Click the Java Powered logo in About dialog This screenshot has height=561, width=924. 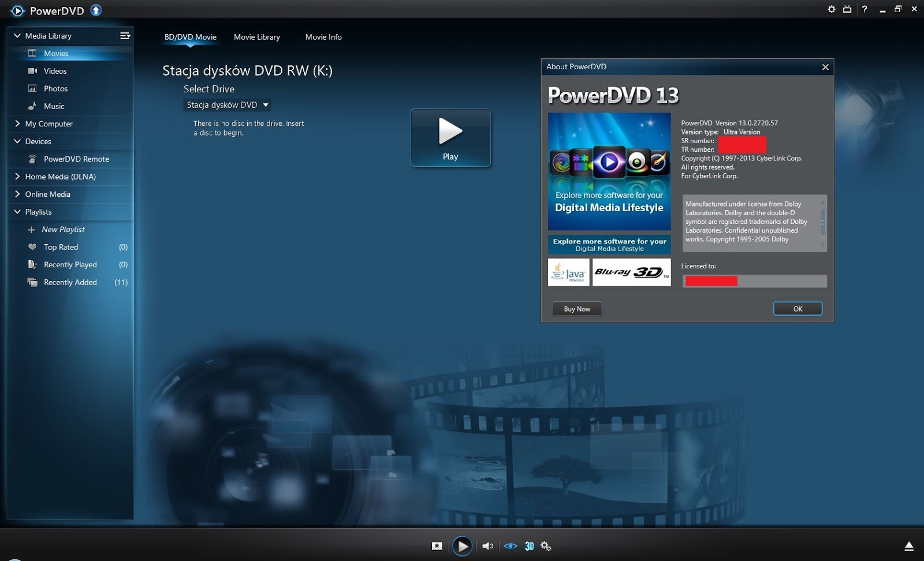coord(569,272)
